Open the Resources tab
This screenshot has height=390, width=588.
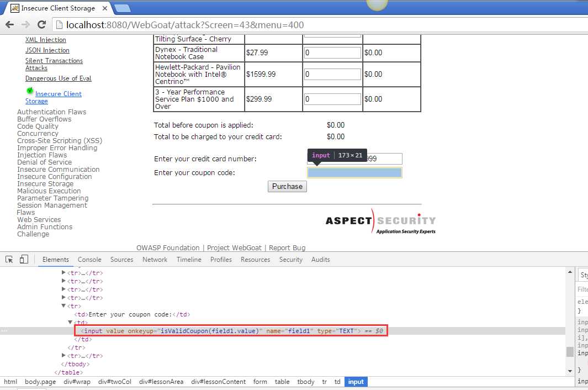coord(256,260)
